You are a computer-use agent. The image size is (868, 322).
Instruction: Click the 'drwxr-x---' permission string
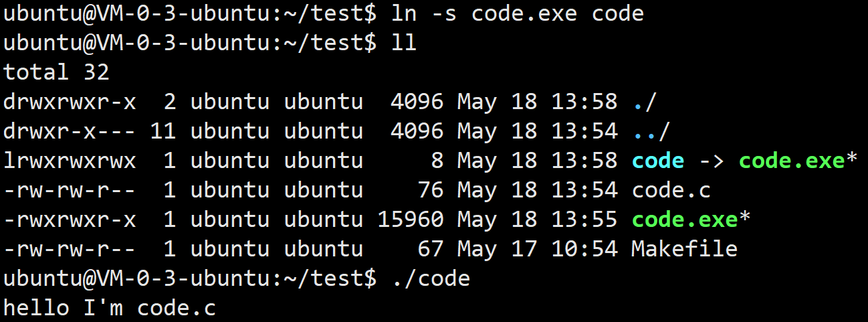pos(70,131)
